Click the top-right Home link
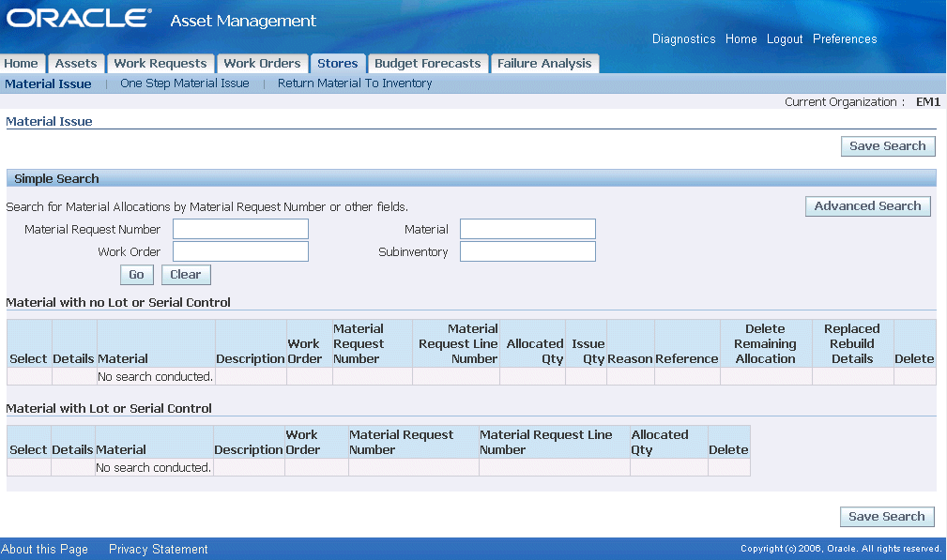This screenshot has height=560, width=947. pyautogui.click(x=741, y=38)
